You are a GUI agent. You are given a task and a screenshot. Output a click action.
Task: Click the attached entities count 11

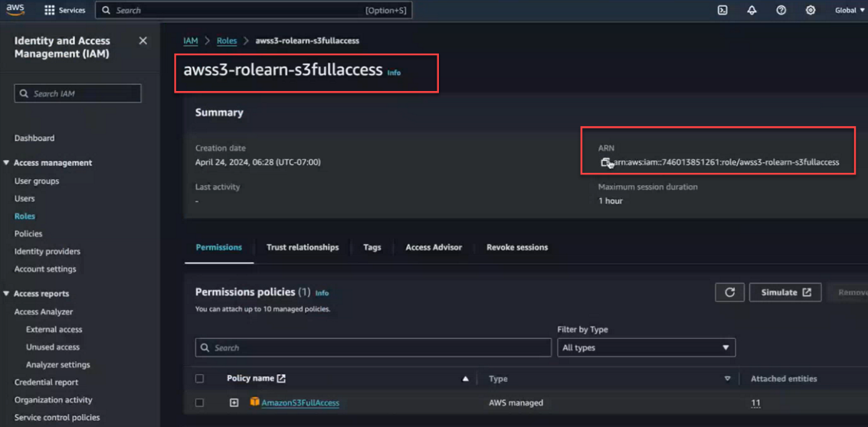coord(755,403)
